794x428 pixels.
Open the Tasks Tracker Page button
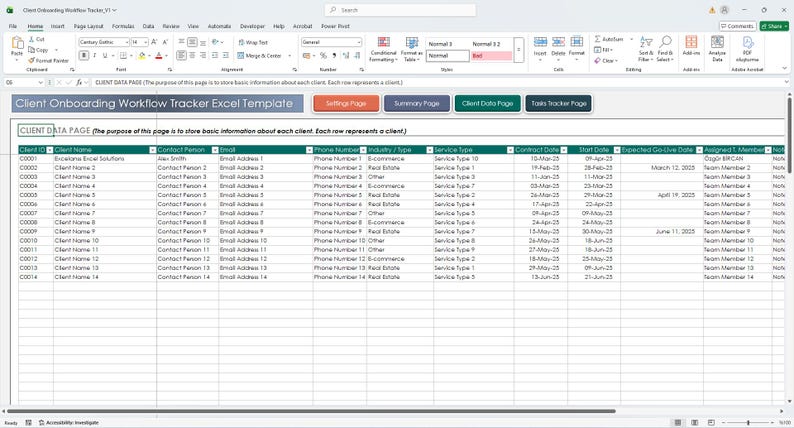click(x=558, y=103)
